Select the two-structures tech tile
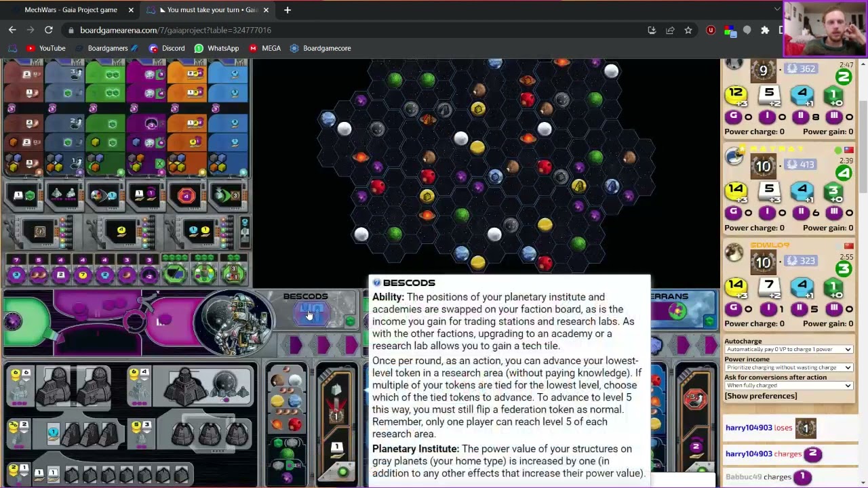Screen dimensions: 868x488 pos(64,197)
